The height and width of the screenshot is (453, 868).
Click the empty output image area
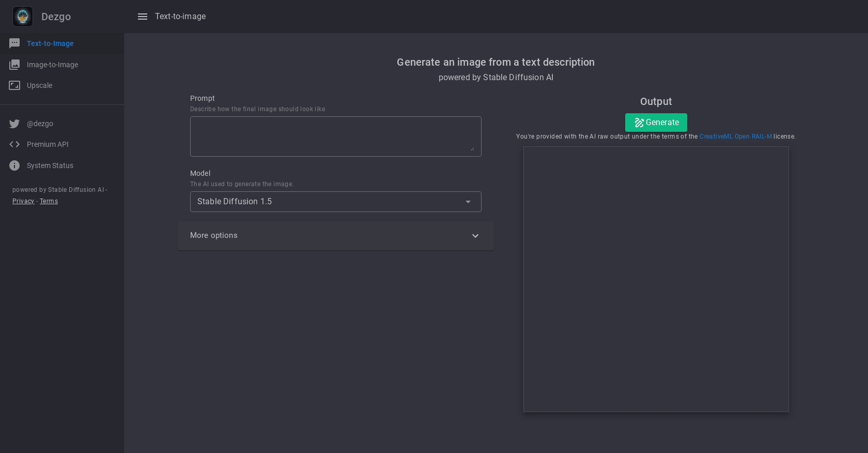(x=656, y=279)
